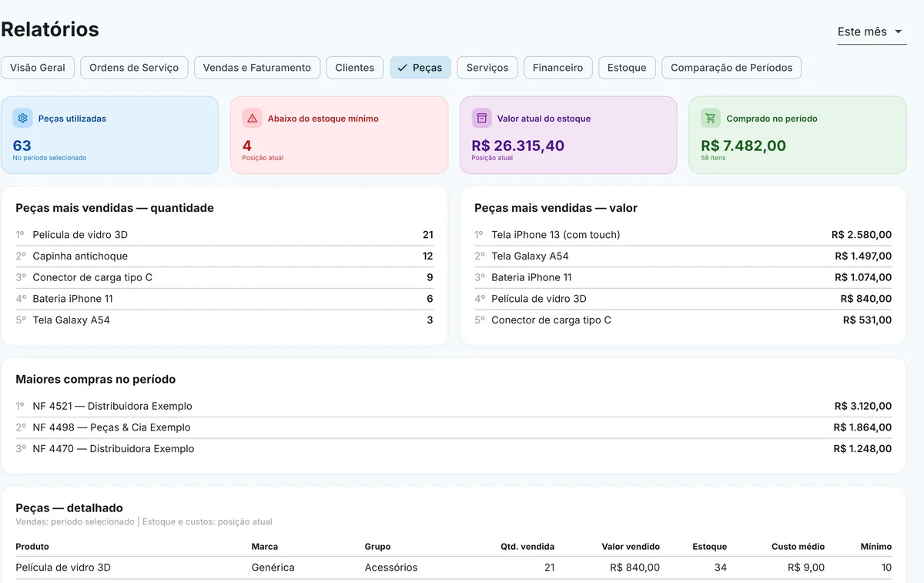Viewport: 924px width, 583px height.
Task: Click the stock value R$ 26.315,40
Action: pos(518,146)
